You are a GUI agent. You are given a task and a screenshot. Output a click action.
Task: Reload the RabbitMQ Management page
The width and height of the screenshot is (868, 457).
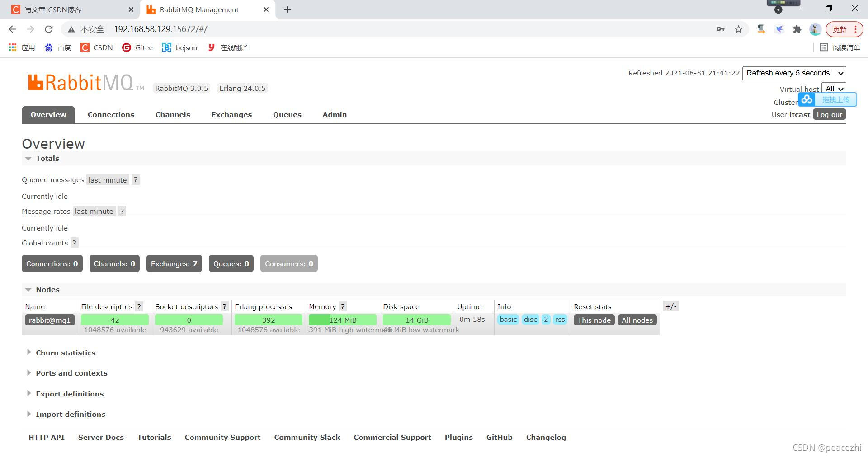(x=48, y=29)
